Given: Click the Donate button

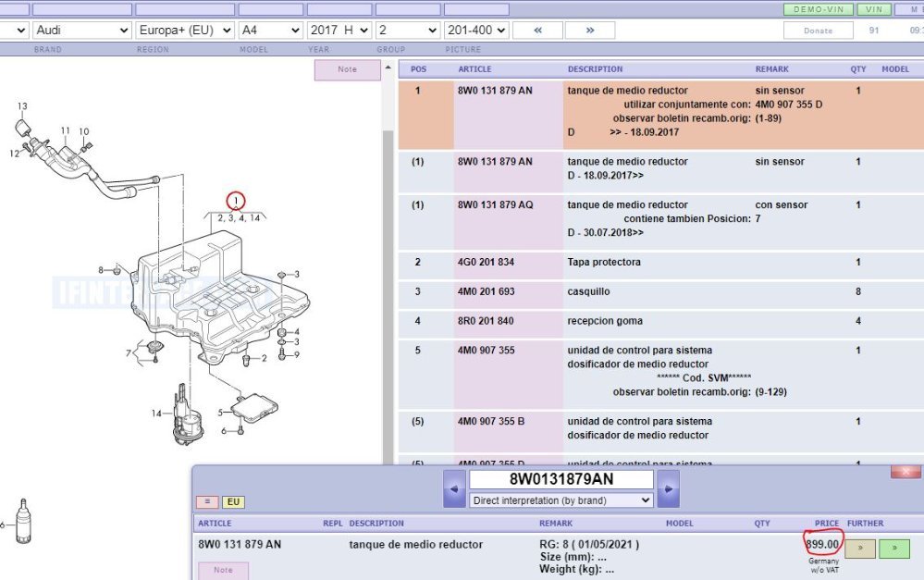Looking at the screenshot, I should (x=818, y=31).
